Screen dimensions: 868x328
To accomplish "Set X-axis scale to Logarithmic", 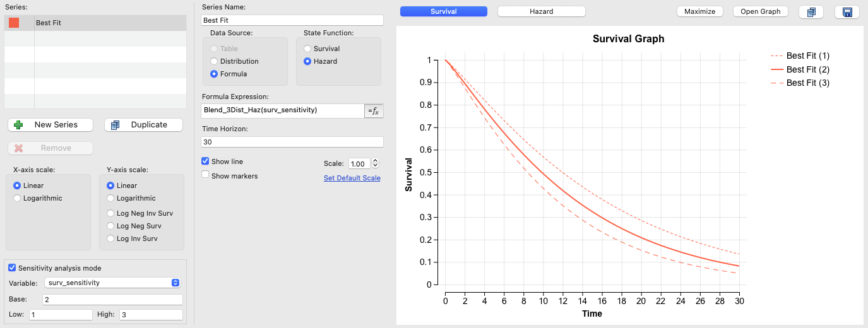I will coord(18,198).
